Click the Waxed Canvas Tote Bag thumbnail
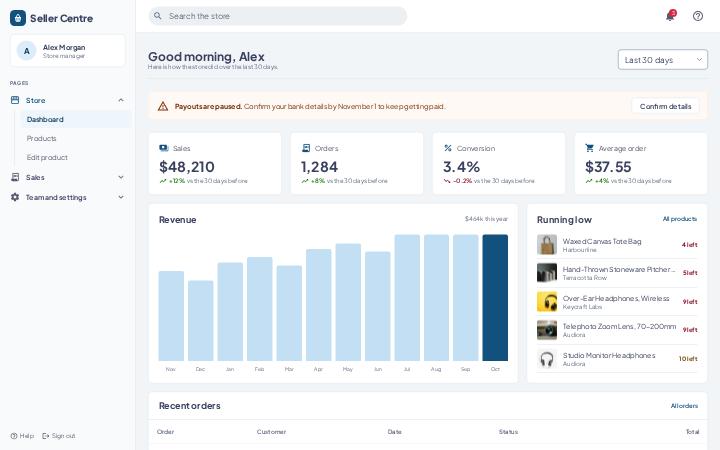720x450 pixels. [x=547, y=245]
